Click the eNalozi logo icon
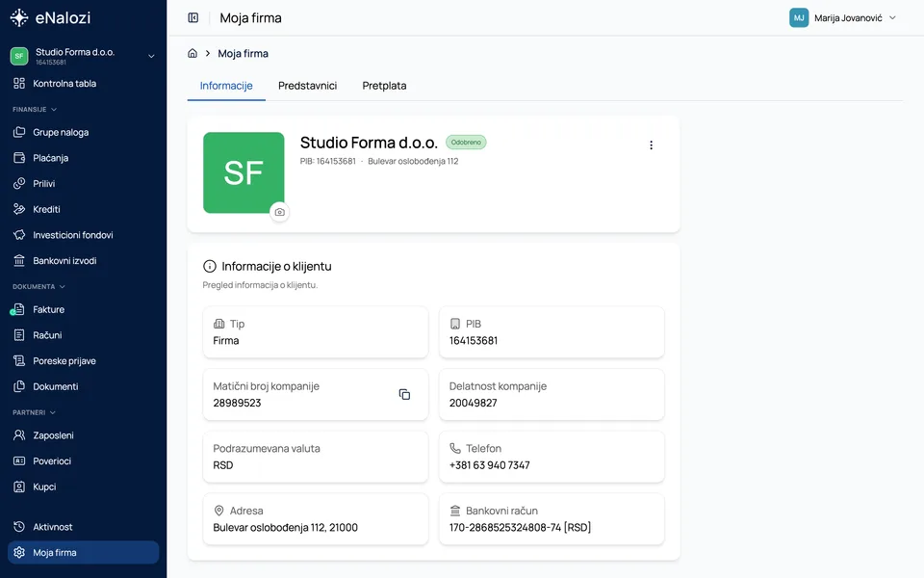 click(19, 17)
